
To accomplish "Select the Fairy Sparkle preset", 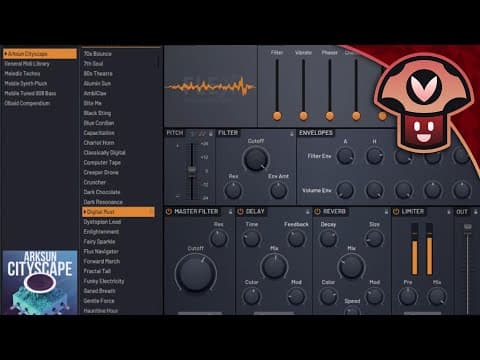I will (99, 242).
